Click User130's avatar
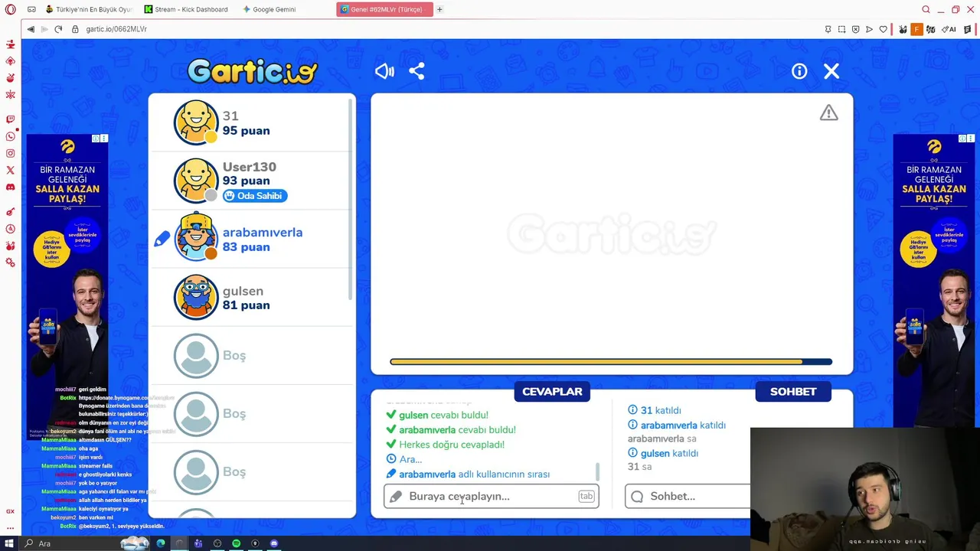 [196, 181]
